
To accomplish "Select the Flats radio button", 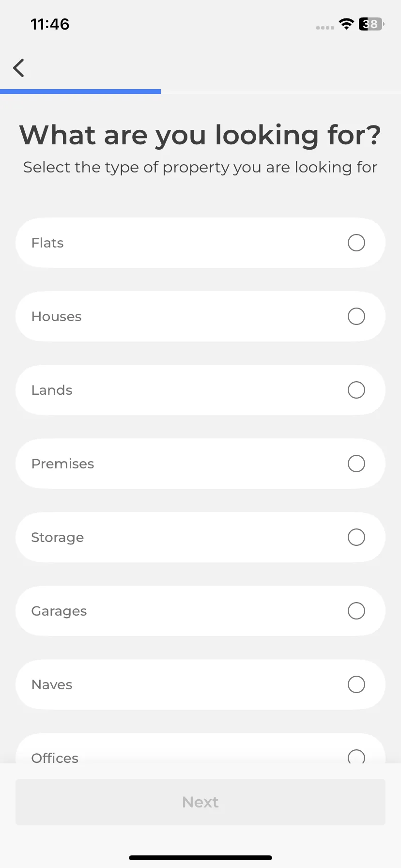I will tap(356, 243).
